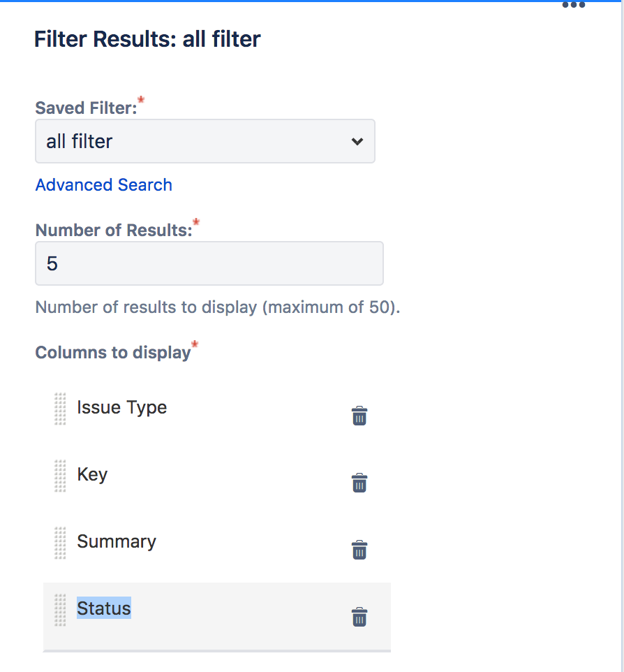Click the Saved Filter field label
Screen dimensions: 624x672
(x=86, y=108)
